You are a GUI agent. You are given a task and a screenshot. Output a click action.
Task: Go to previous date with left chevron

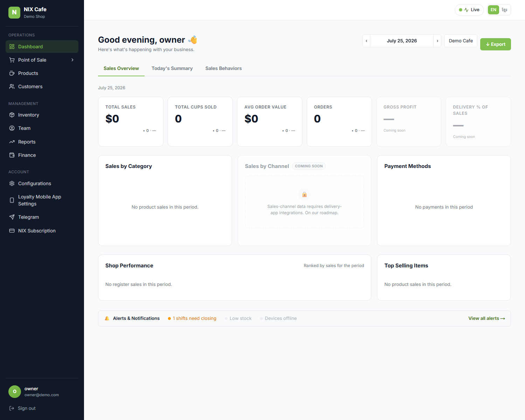coord(366,41)
